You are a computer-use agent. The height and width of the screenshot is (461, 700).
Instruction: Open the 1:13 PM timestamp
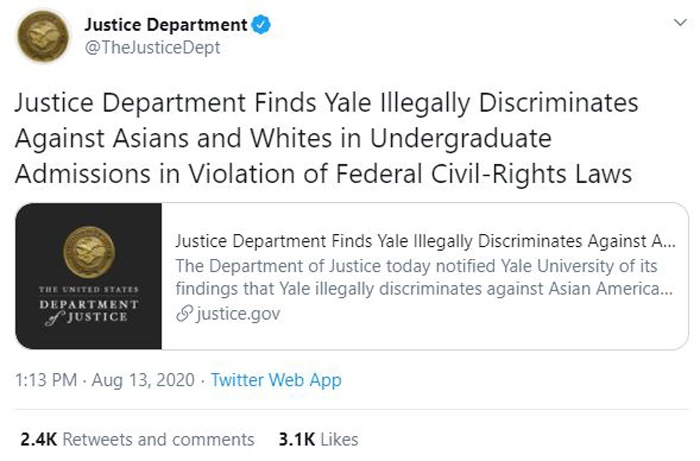(46, 380)
